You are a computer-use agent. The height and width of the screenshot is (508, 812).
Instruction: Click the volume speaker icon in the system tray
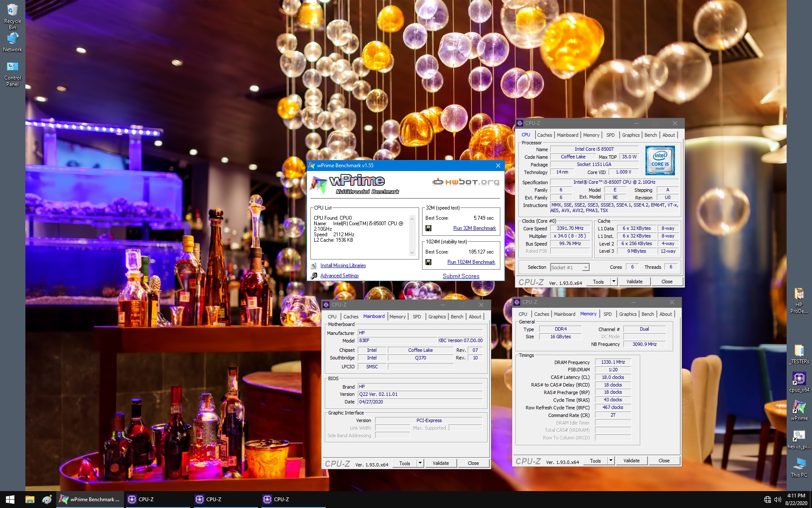[778, 500]
